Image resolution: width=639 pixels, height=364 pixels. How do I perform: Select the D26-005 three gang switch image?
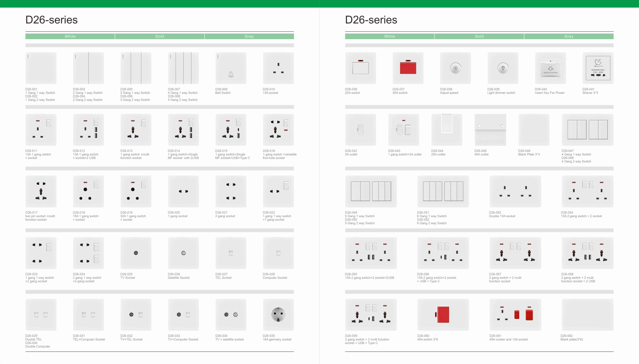pos(136,68)
